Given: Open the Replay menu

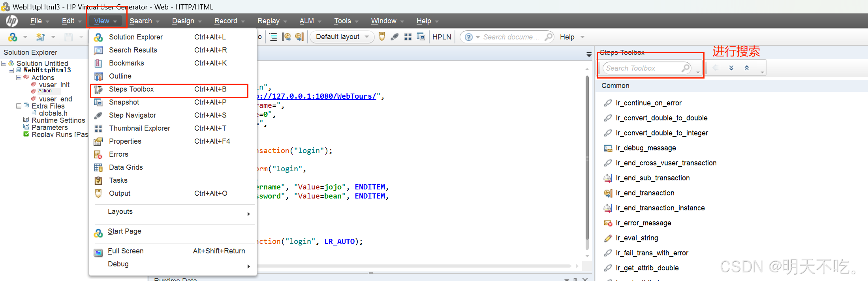Looking at the screenshot, I should (x=272, y=21).
